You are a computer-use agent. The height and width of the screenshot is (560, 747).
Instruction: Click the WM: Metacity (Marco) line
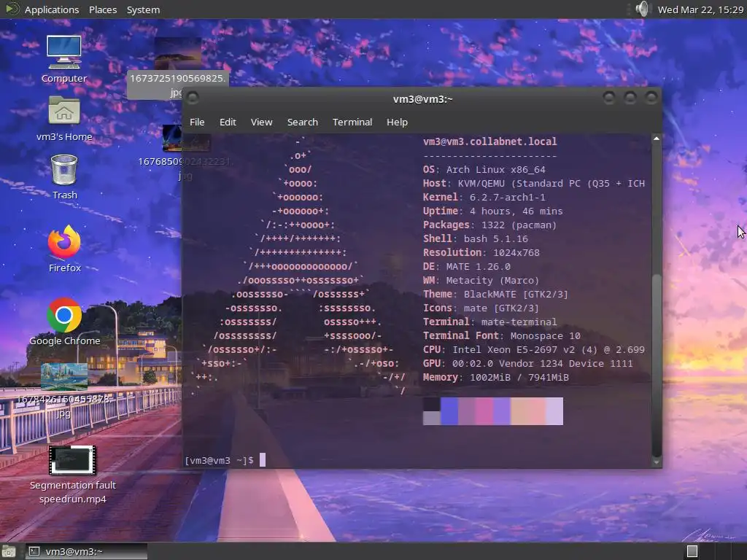tap(481, 280)
